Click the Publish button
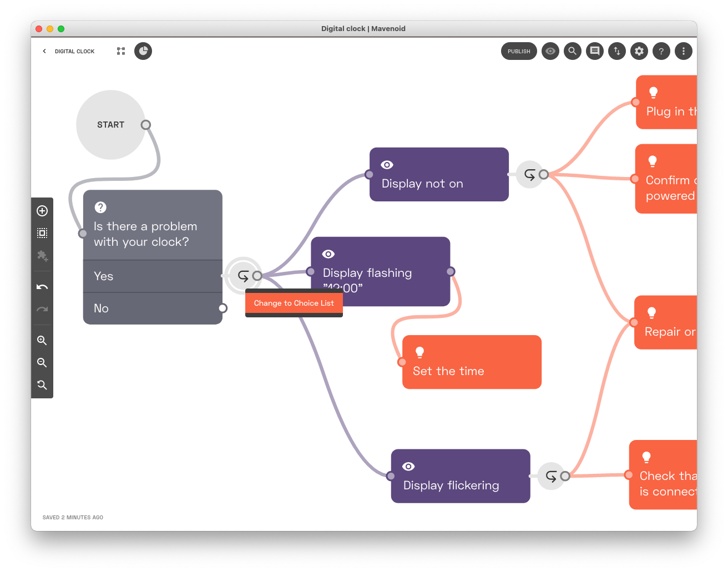 (519, 51)
